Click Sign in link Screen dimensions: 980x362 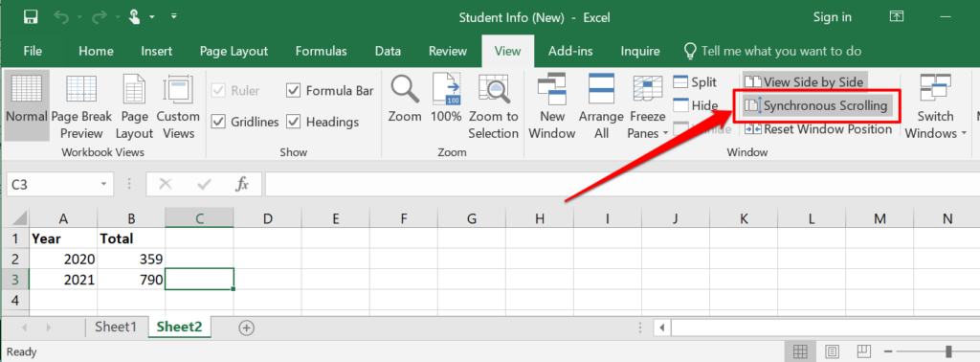tap(832, 17)
